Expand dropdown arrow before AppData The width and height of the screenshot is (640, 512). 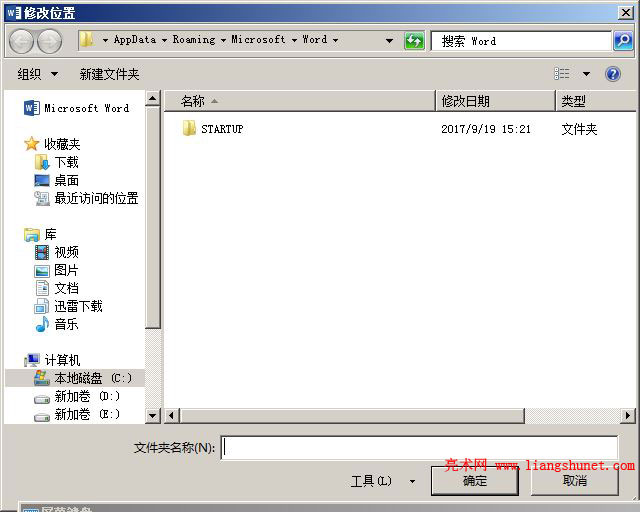(x=105, y=40)
